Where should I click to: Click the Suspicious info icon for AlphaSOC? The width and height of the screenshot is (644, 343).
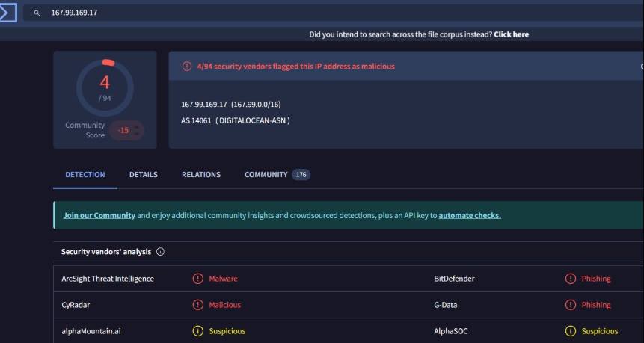click(x=571, y=331)
